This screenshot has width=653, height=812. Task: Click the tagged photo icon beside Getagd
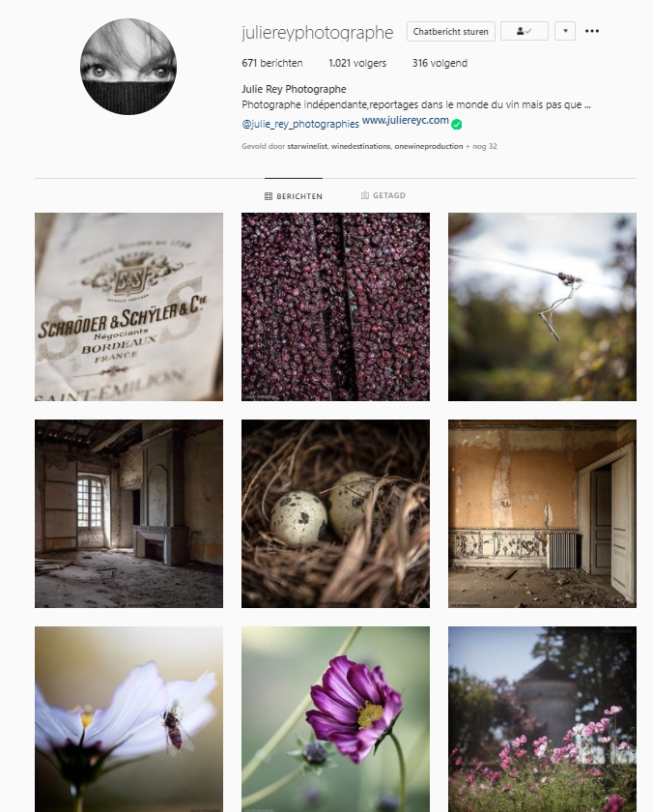365,195
